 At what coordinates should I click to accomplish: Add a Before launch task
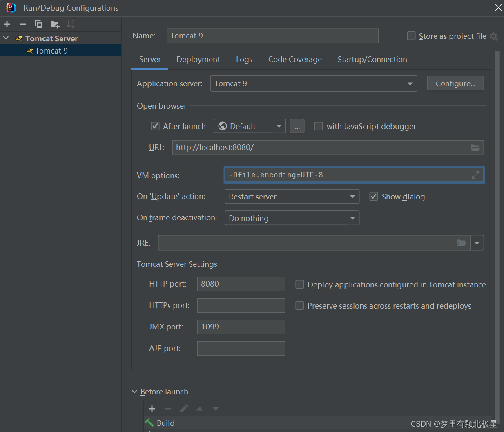pyautogui.click(x=152, y=409)
